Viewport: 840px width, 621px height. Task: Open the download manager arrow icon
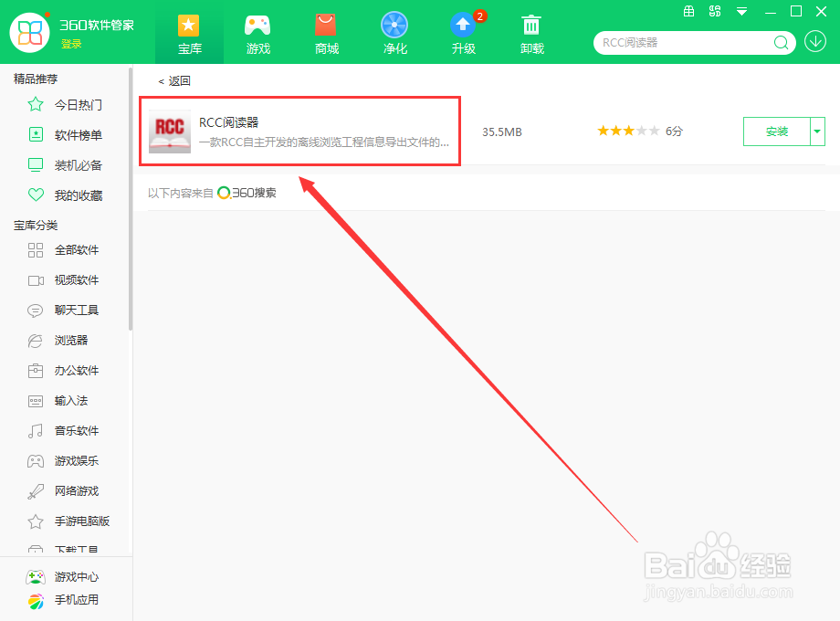click(814, 42)
